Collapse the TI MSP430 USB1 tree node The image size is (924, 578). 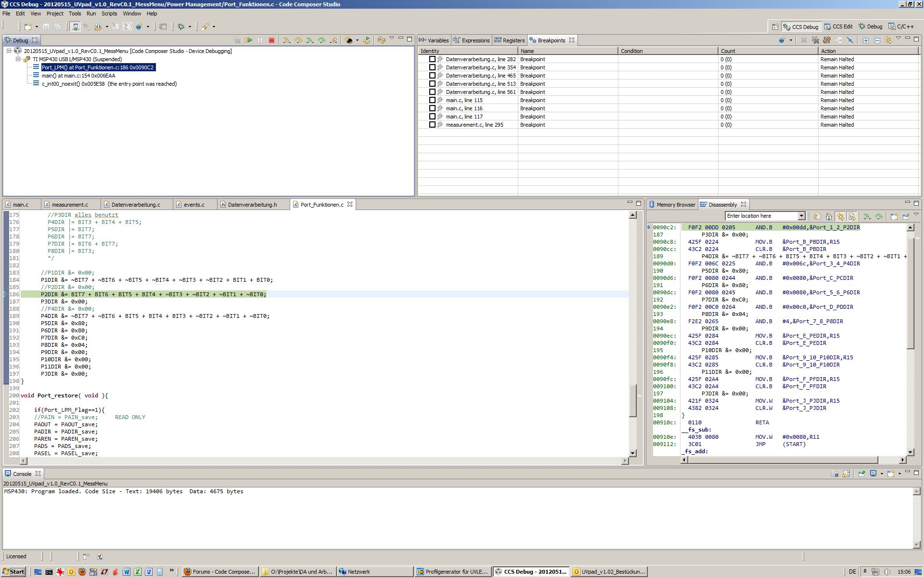pos(18,59)
